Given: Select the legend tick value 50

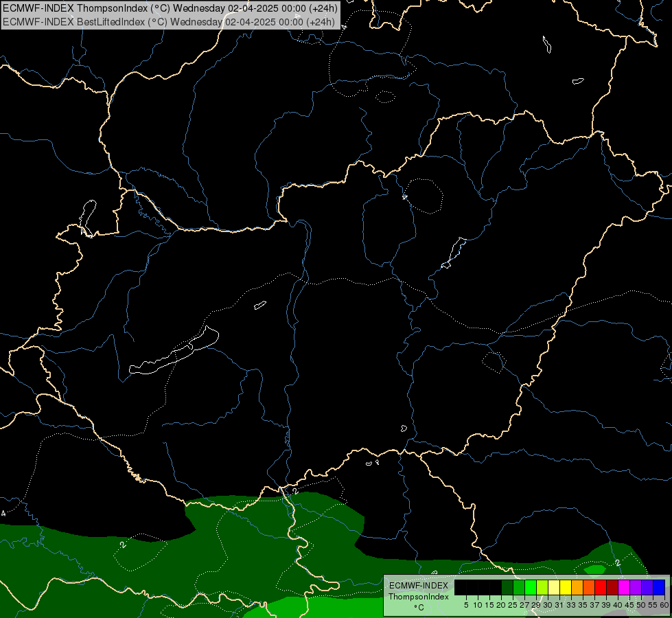Looking at the screenshot, I should 641,605.
